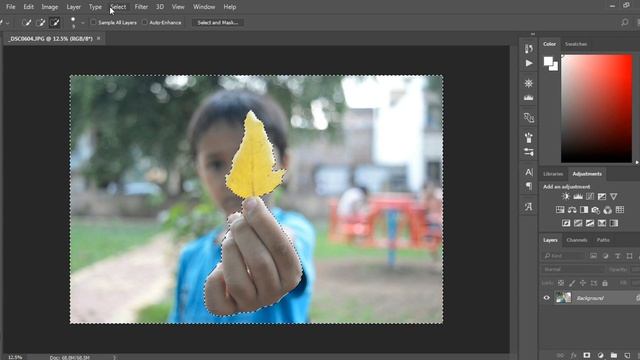Open the Actions panel play icon
Screen dimensions: 640x360
pyautogui.click(x=529, y=63)
